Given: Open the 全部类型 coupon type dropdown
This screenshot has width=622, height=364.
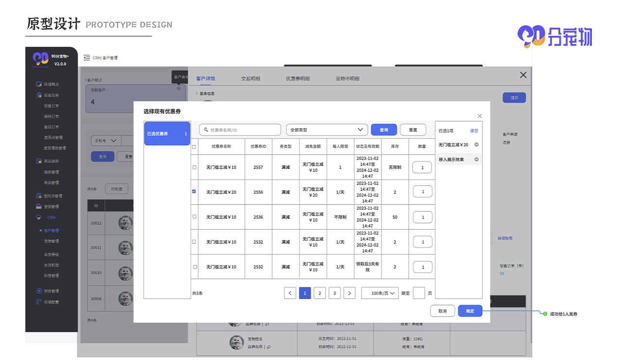Looking at the screenshot, I should coord(327,130).
